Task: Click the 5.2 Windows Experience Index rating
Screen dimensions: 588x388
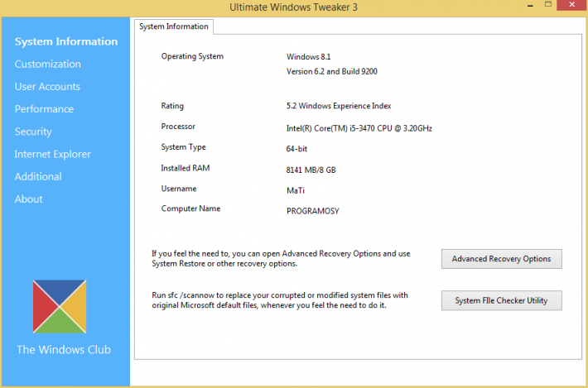Action: tap(339, 106)
